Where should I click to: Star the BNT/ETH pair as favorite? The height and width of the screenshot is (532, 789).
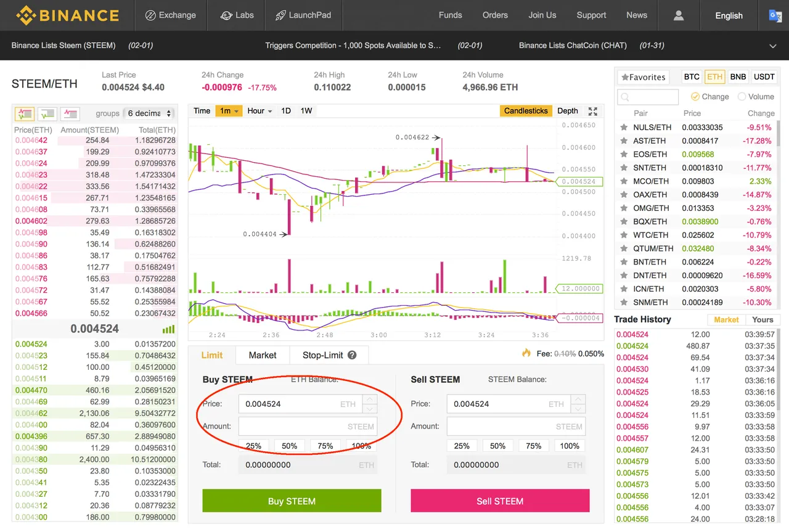[x=624, y=262]
